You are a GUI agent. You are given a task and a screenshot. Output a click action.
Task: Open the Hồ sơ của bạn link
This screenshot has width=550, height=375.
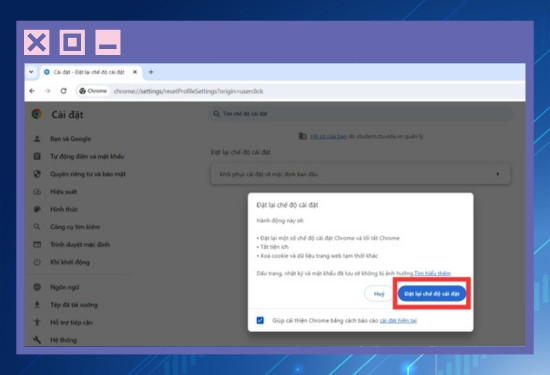(x=328, y=136)
